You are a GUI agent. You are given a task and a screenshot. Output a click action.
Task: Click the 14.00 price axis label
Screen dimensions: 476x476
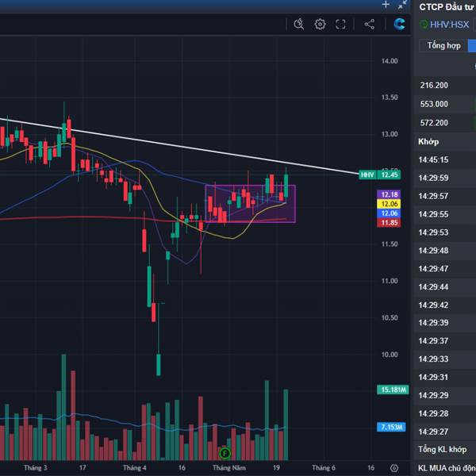(390, 61)
